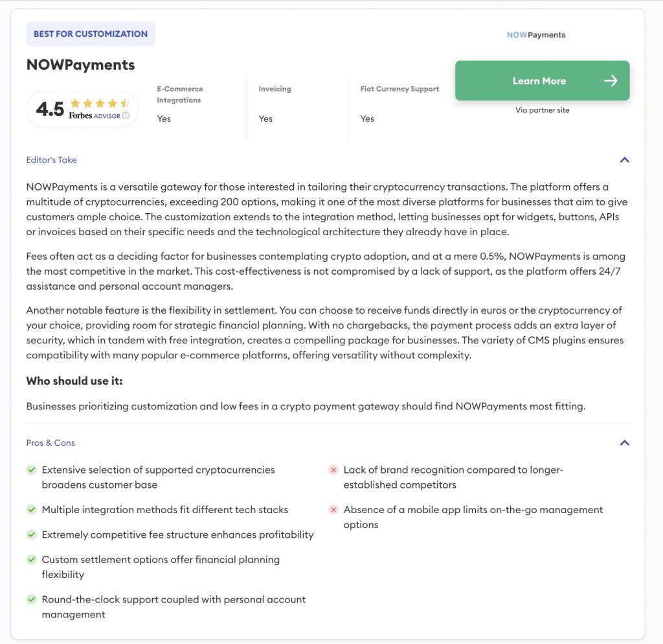Click green check beside Multiple integration methods

[32, 509]
